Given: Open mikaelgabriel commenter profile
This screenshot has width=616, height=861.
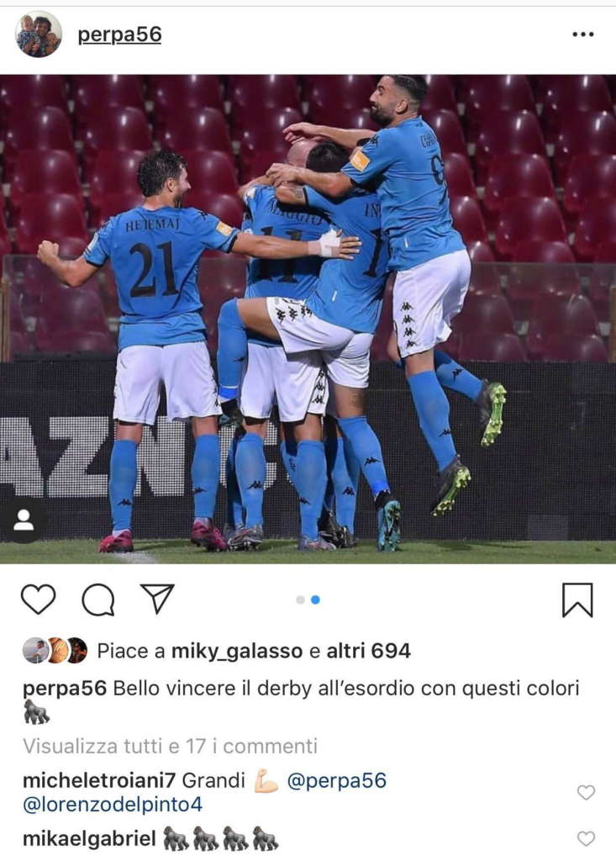Looking at the screenshot, I should pos(89,839).
